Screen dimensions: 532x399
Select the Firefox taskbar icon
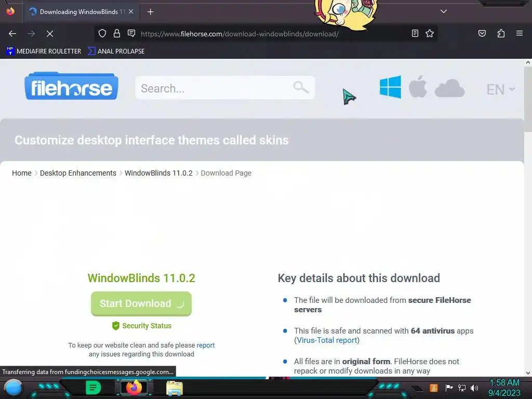[134, 388]
